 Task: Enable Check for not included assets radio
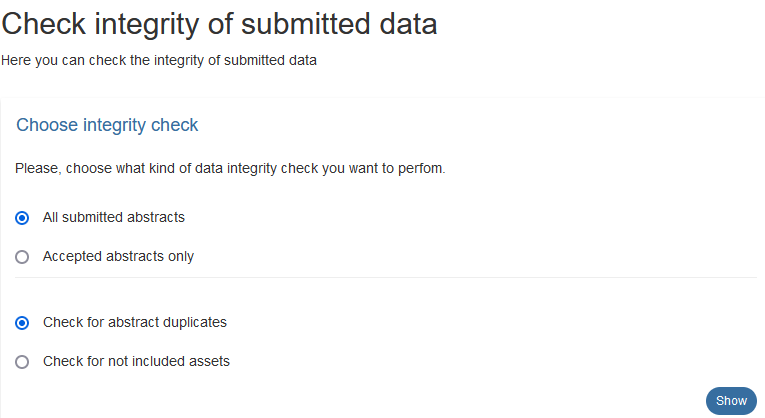point(22,362)
